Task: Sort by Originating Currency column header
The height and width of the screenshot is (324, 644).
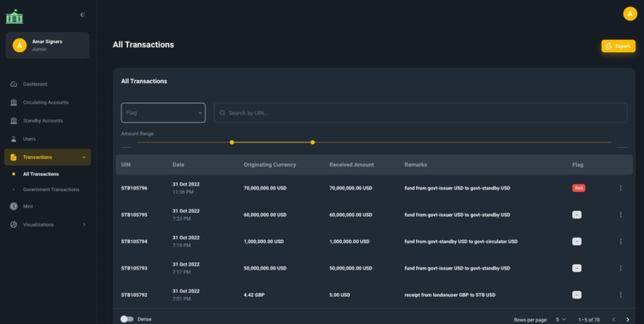Action: click(269, 165)
